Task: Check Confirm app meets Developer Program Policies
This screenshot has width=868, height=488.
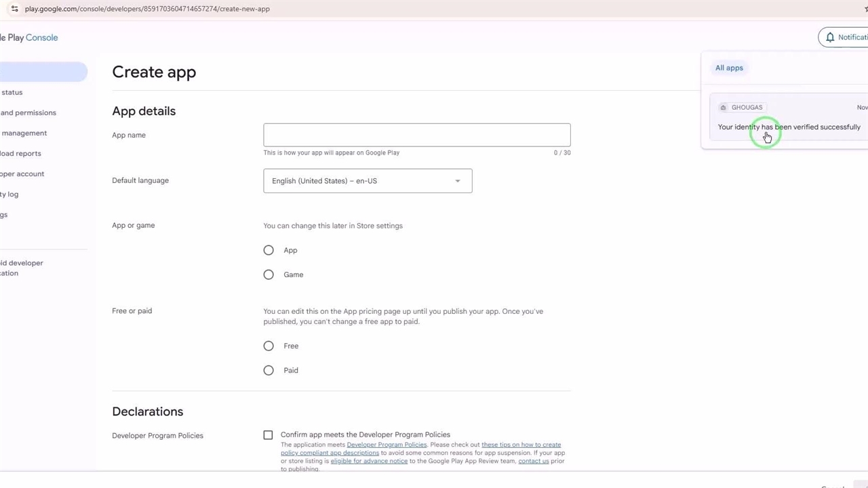Action: click(268, 435)
